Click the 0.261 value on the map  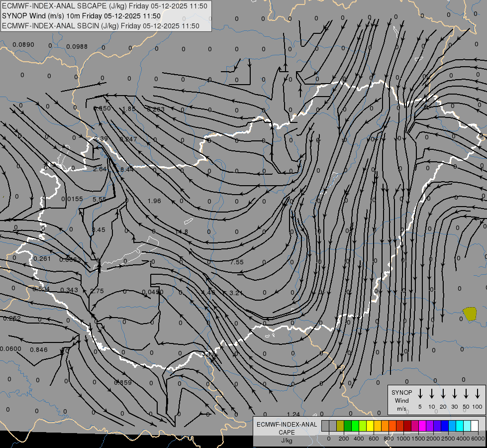(x=42, y=259)
